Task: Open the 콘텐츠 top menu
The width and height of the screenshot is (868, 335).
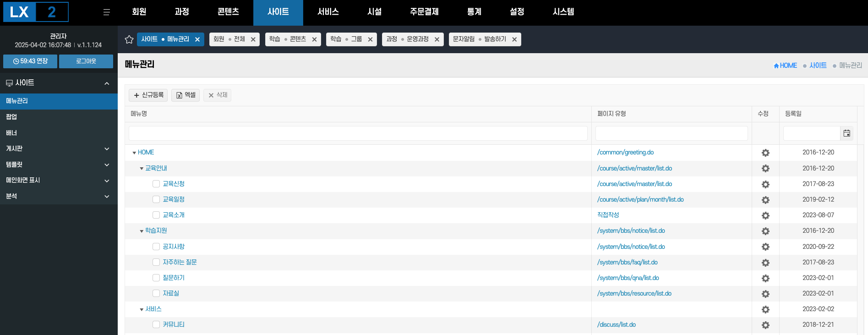Action: point(228,12)
